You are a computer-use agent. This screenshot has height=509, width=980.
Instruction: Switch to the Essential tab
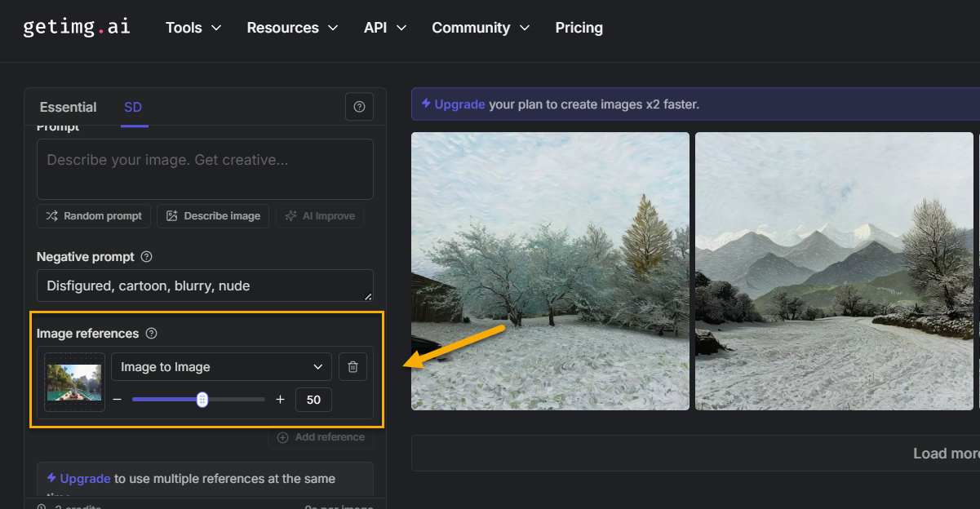click(x=69, y=106)
